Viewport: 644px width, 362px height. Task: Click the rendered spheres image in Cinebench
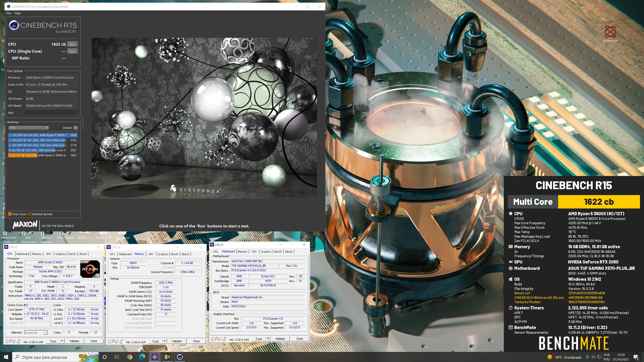pyautogui.click(x=204, y=118)
